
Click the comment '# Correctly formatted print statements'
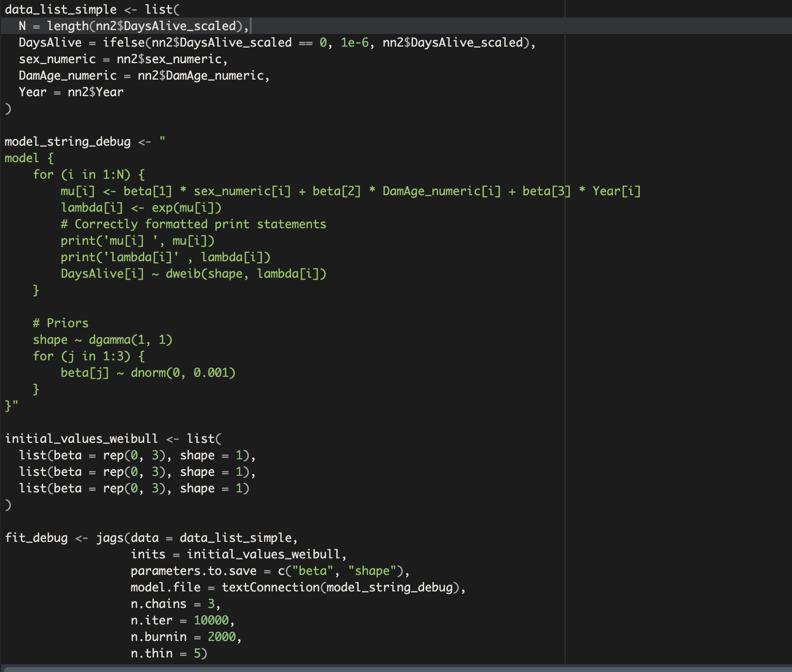tap(193, 224)
